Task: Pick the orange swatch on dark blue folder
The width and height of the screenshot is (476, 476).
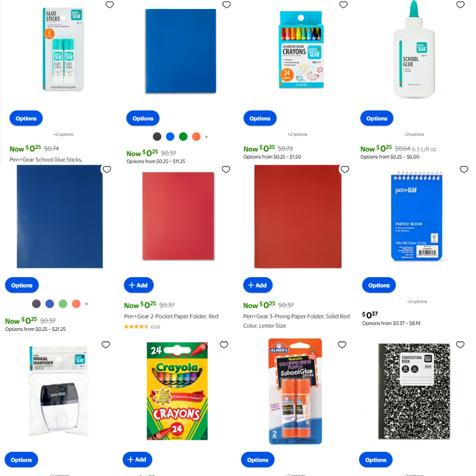Action: tap(76, 304)
